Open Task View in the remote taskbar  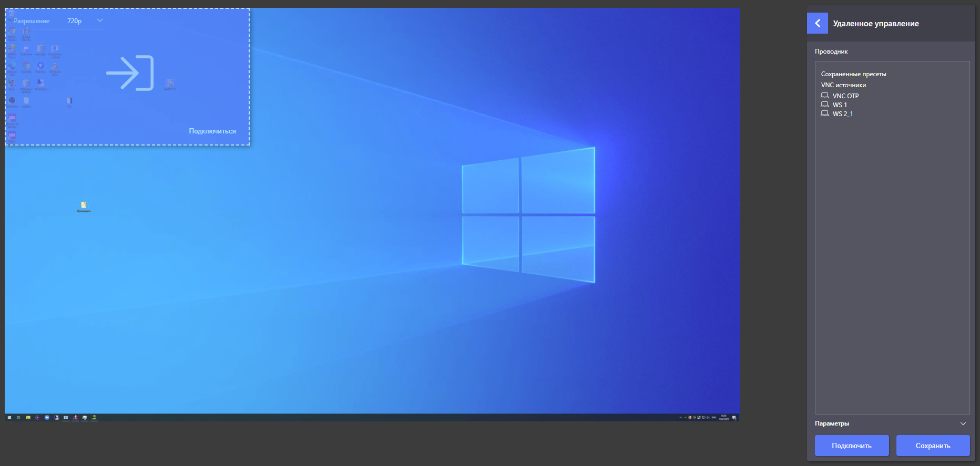click(18, 418)
